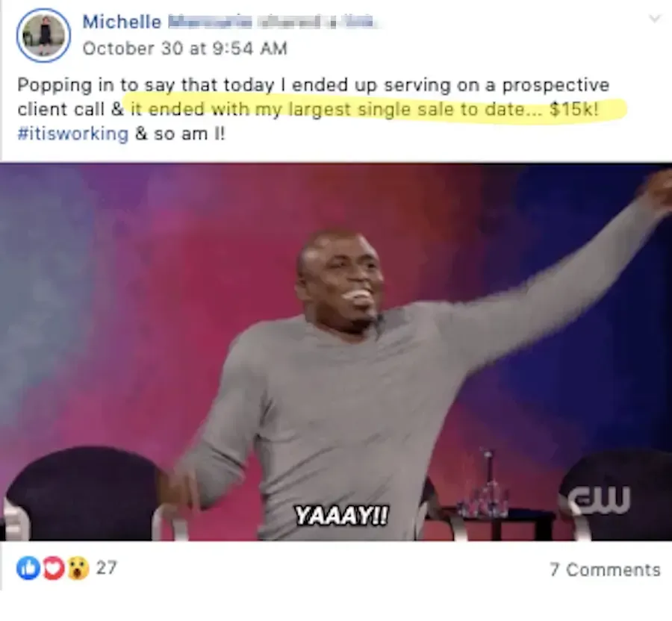Screen dimensions: 672x621
Task: Click the blurred shared-a-link text after Michelle
Action: click(271, 22)
